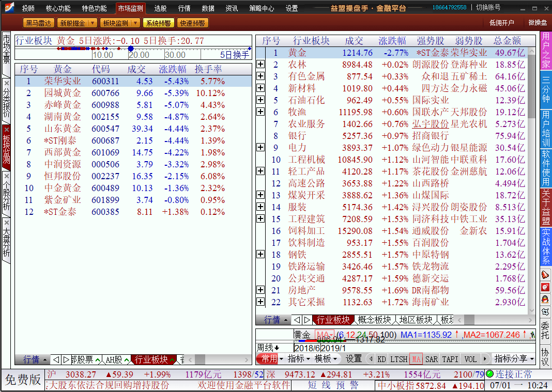This screenshot has height=392, width=552.
Task: Open the 模板 dropdown
Action: click(x=326, y=359)
